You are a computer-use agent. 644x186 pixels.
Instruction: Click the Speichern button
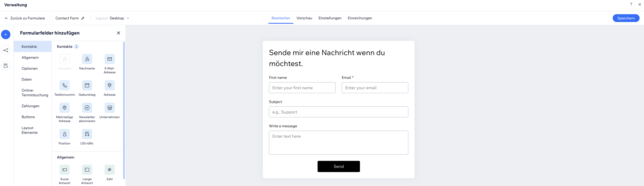626,18
